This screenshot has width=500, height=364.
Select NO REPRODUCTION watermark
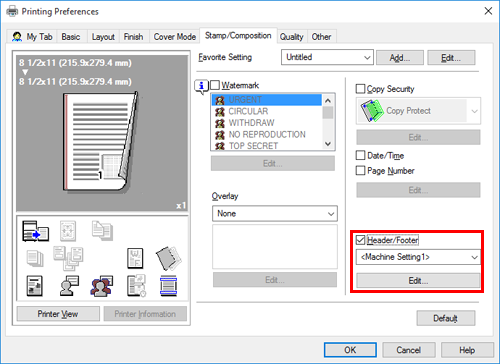click(x=267, y=134)
